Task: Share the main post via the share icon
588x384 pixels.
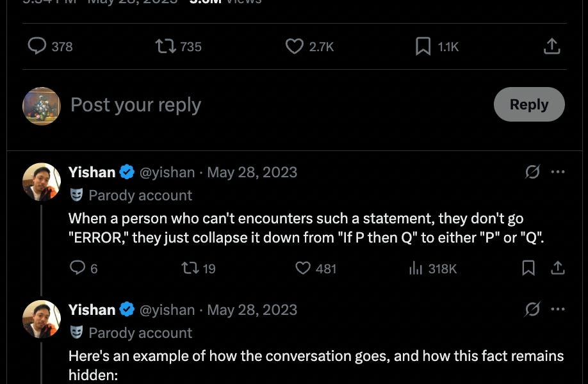Action: click(x=551, y=46)
